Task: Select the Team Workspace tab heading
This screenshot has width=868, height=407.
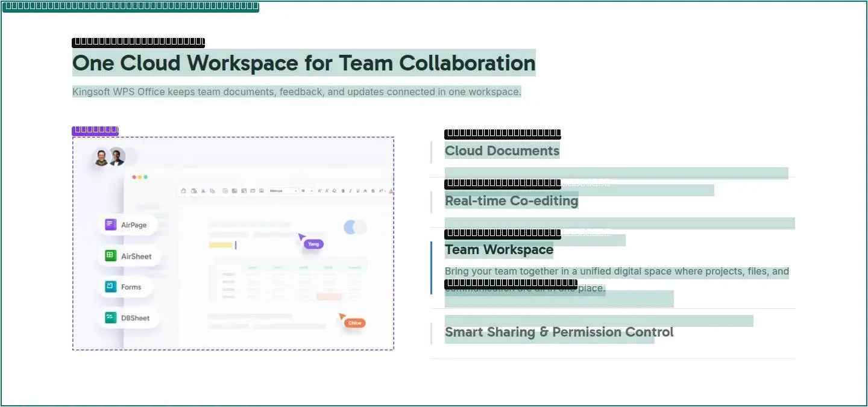Action: (x=499, y=250)
